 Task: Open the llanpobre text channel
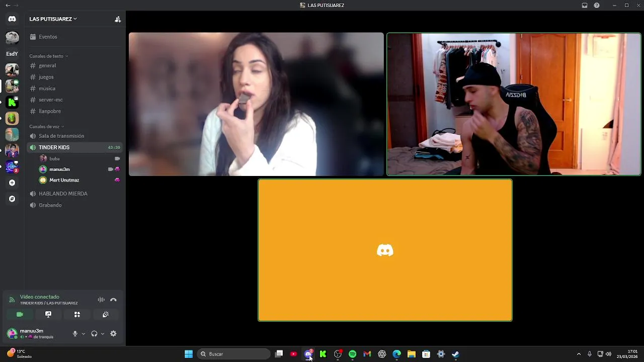point(75,111)
